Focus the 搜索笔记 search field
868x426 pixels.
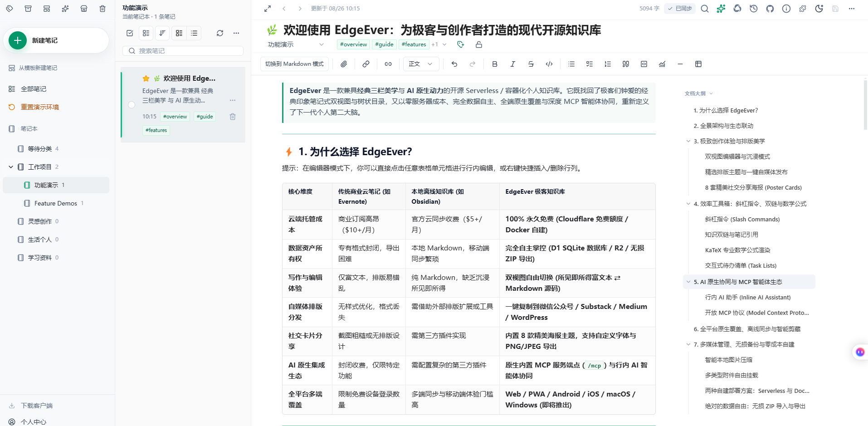(x=183, y=51)
